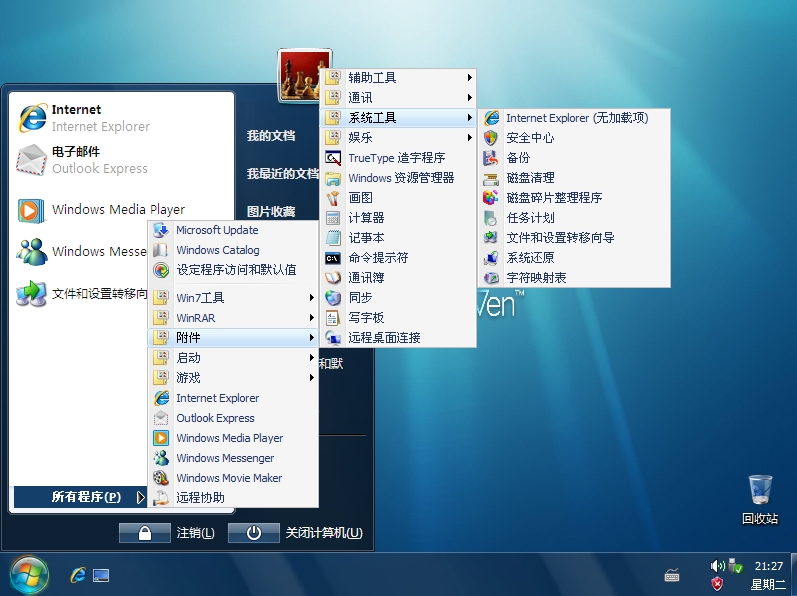Open 安全中心 security center

(574, 138)
